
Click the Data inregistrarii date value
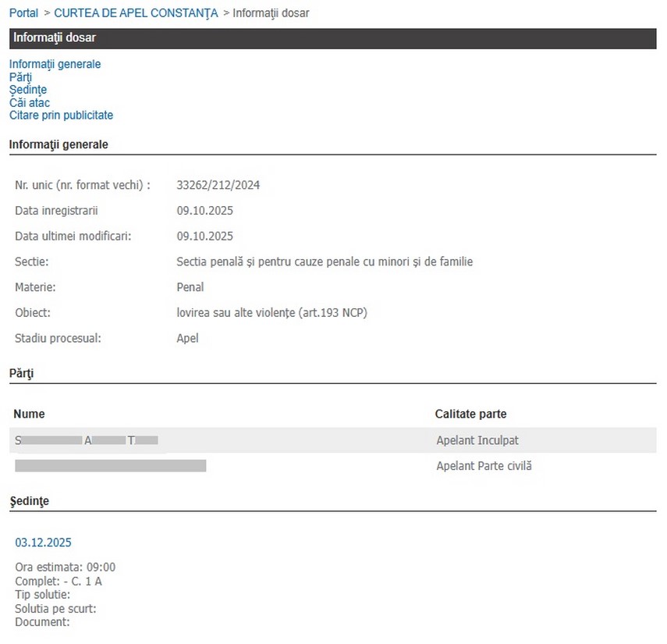click(204, 211)
